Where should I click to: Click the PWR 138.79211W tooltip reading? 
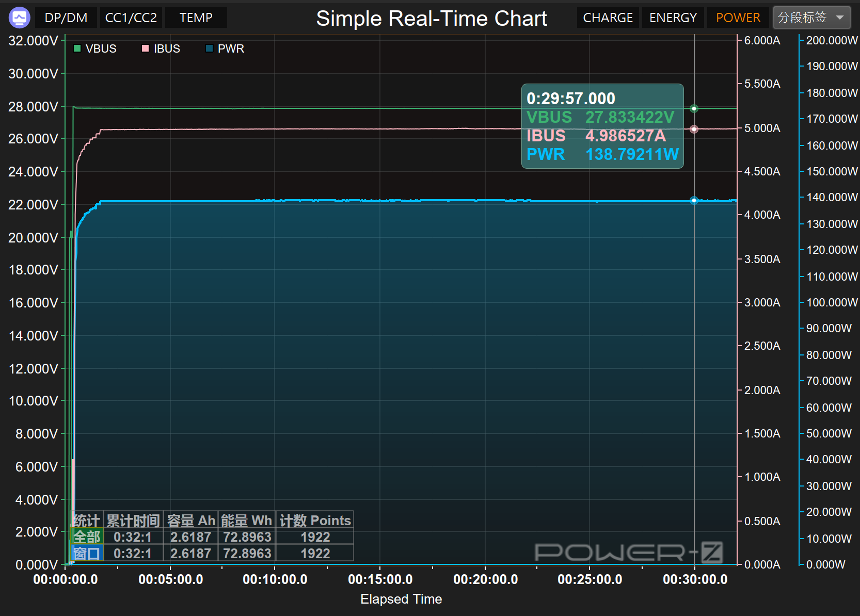click(x=602, y=154)
